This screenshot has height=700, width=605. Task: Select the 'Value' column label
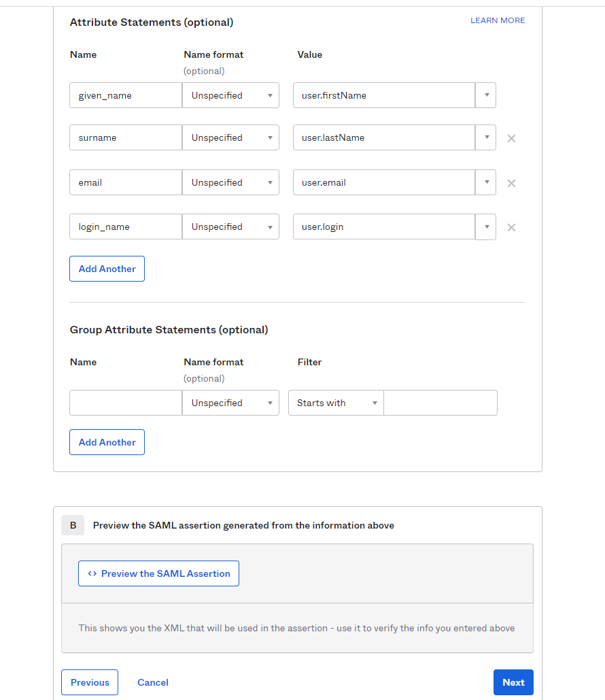(x=310, y=54)
